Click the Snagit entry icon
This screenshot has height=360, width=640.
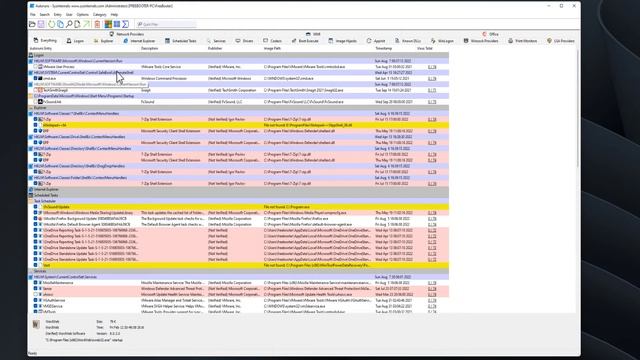[x=40, y=90]
